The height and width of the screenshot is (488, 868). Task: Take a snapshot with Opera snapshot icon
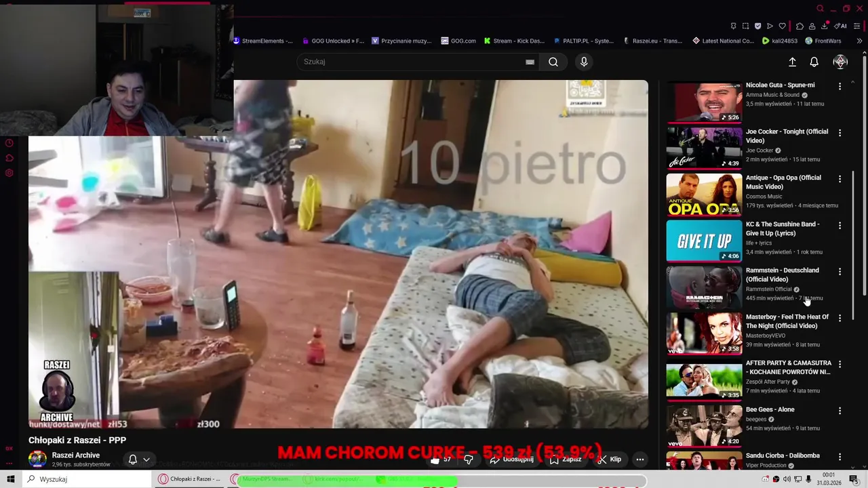tap(745, 26)
